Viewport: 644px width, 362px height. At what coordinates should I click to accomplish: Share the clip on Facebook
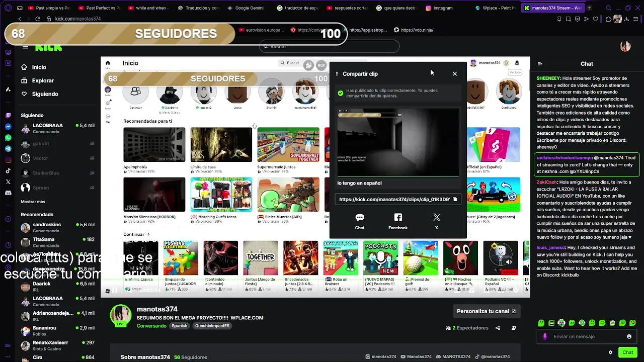coord(398,221)
